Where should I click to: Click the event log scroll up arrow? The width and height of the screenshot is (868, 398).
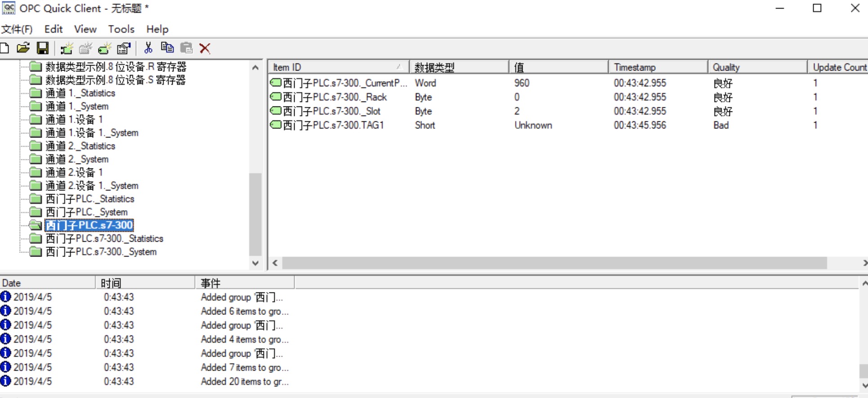coord(864,283)
